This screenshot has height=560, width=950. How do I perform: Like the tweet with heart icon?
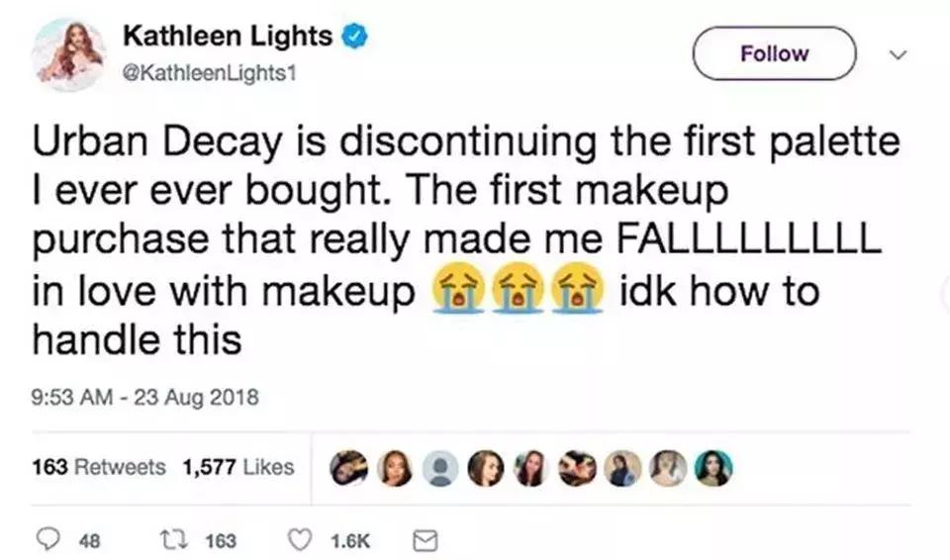(x=299, y=538)
